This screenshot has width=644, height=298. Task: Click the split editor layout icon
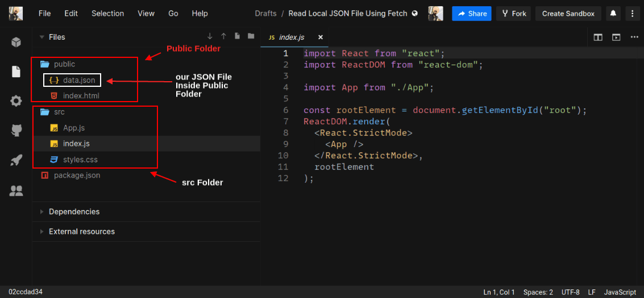coord(598,37)
